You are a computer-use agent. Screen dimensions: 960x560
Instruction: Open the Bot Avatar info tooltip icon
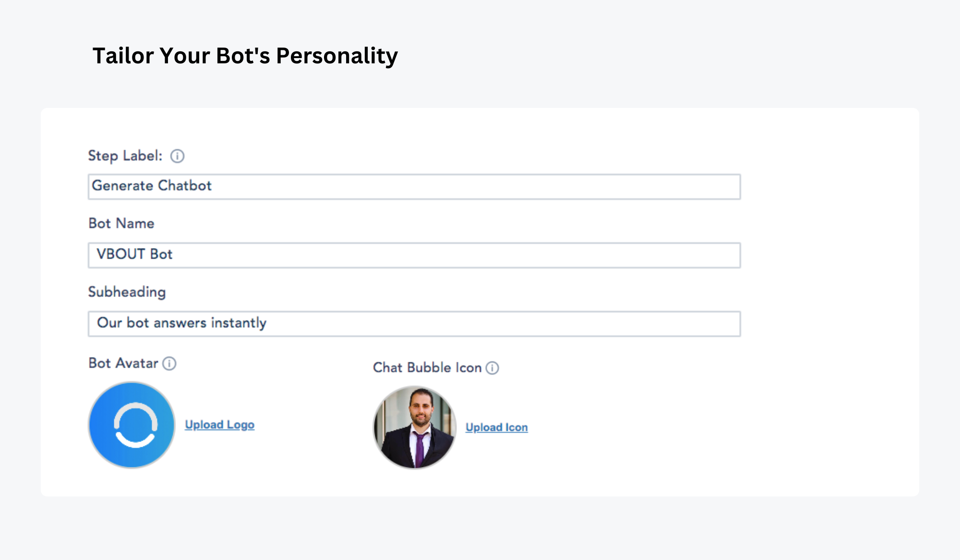pyautogui.click(x=169, y=363)
